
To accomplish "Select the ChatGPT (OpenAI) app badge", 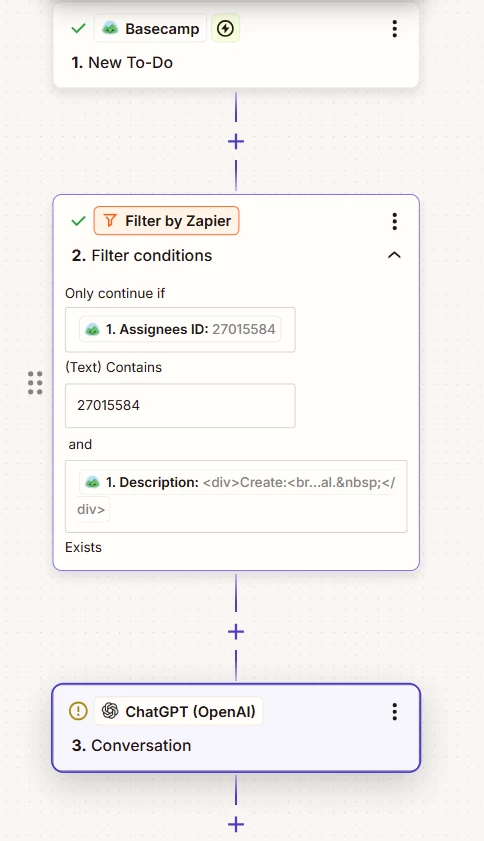I will click(x=179, y=711).
